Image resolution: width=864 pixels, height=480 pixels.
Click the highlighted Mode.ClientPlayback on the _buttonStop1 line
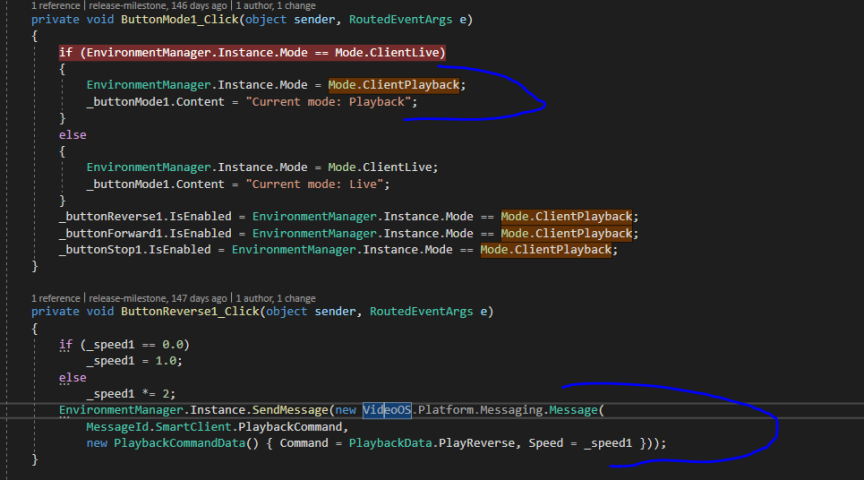(x=545, y=249)
